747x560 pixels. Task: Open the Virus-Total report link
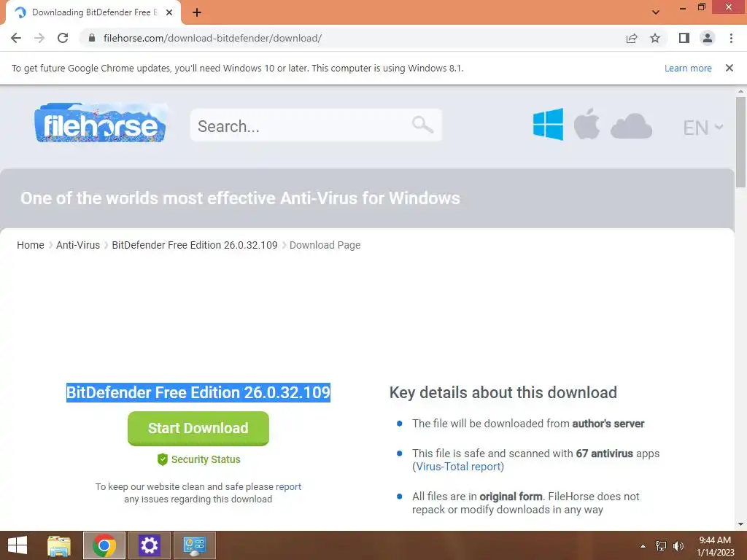pos(458,467)
